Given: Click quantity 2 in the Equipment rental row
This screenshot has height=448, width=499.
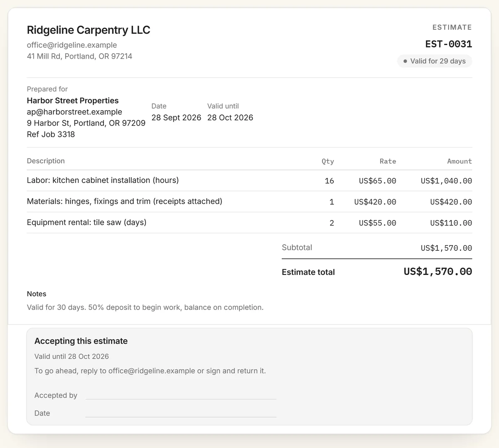Looking at the screenshot, I should pyautogui.click(x=332, y=223).
